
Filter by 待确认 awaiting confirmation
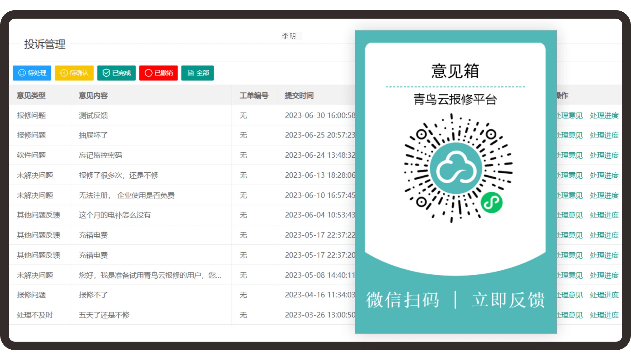[x=74, y=73]
